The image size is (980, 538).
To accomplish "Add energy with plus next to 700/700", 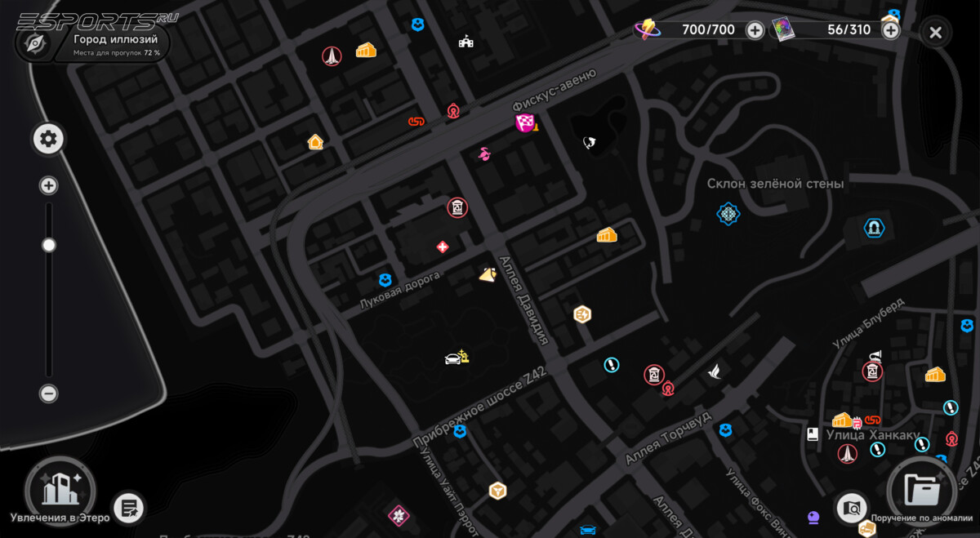I will [755, 30].
